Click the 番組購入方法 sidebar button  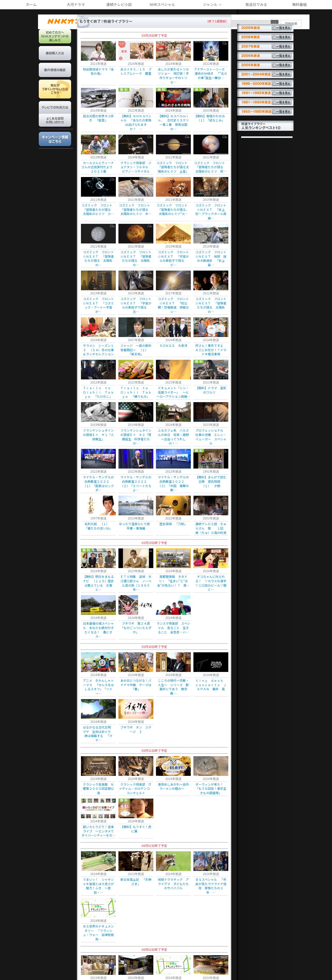[x=55, y=53]
